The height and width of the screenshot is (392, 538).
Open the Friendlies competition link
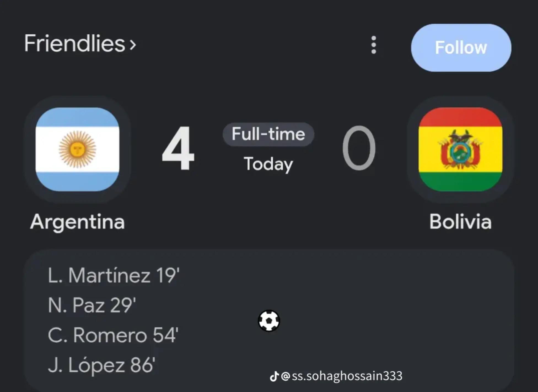tap(80, 43)
